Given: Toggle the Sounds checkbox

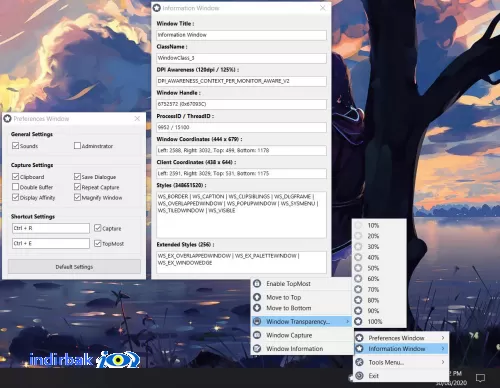Looking at the screenshot, I should pyautogui.click(x=15, y=146).
